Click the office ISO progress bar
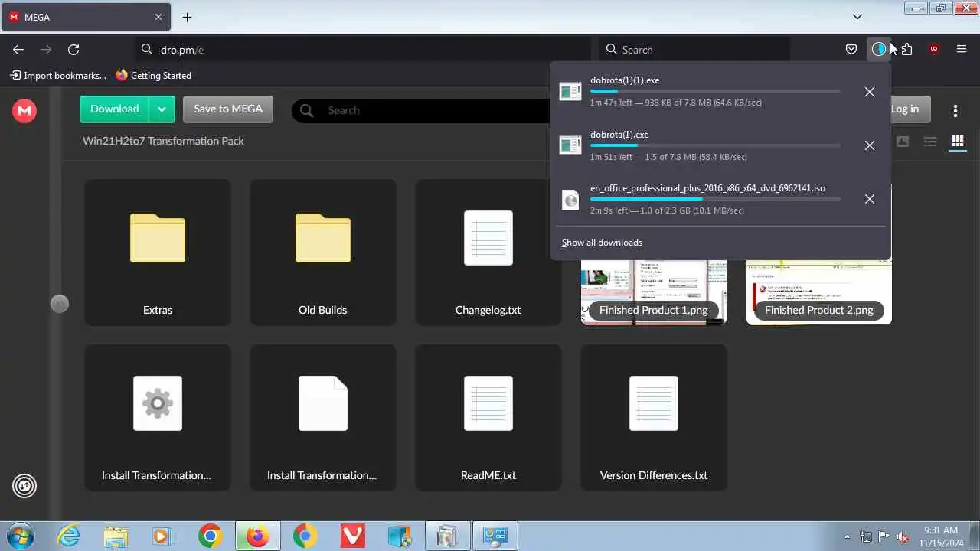 tap(715, 199)
